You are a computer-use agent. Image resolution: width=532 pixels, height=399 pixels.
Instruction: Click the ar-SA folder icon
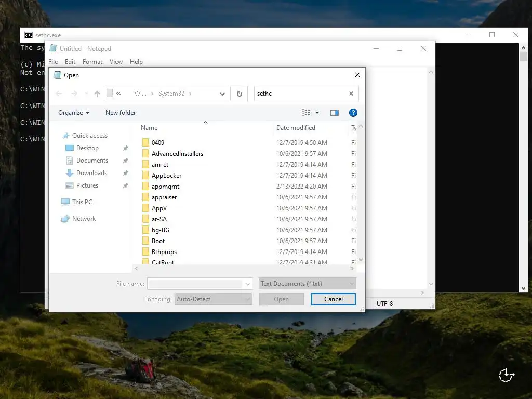pyautogui.click(x=145, y=219)
